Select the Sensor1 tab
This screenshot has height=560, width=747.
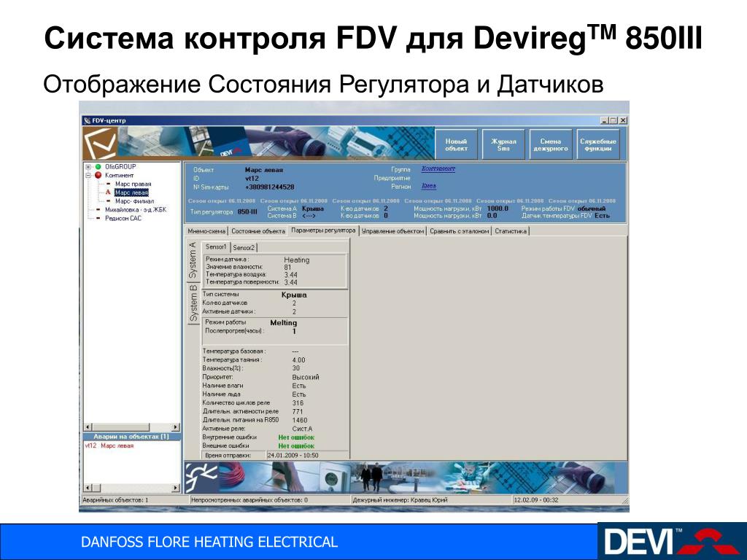(x=216, y=246)
